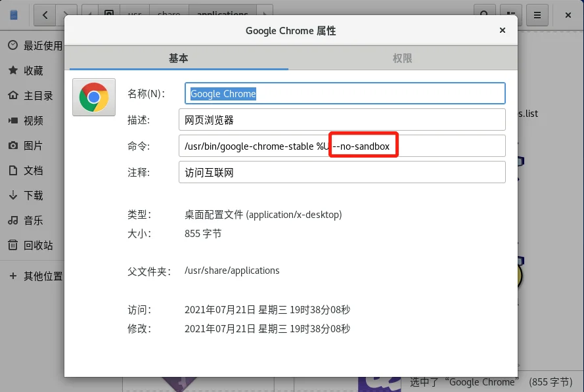Click the 注释 field showing 访问互联网
This screenshot has width=584, height=392.
tap(342, 172)
